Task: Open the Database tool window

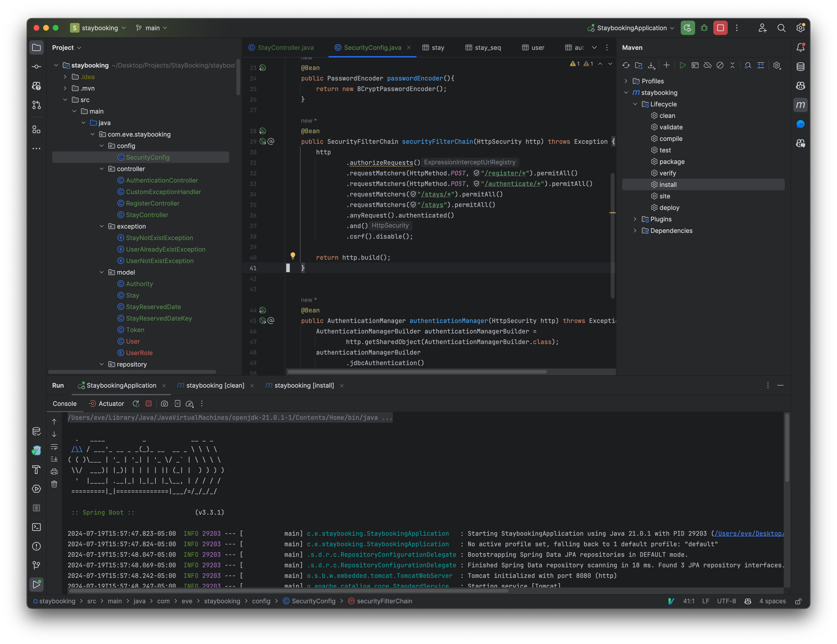Action: (x=801, y=67)
